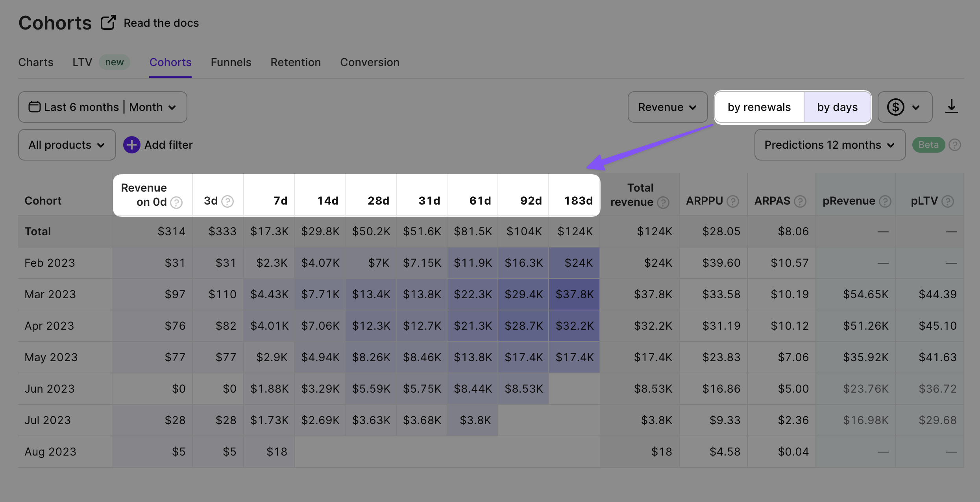980x502 pixels.
Task: Expand the Predictions 12 months dropdown
Action: pyautogui.click(x=830, y=145)
